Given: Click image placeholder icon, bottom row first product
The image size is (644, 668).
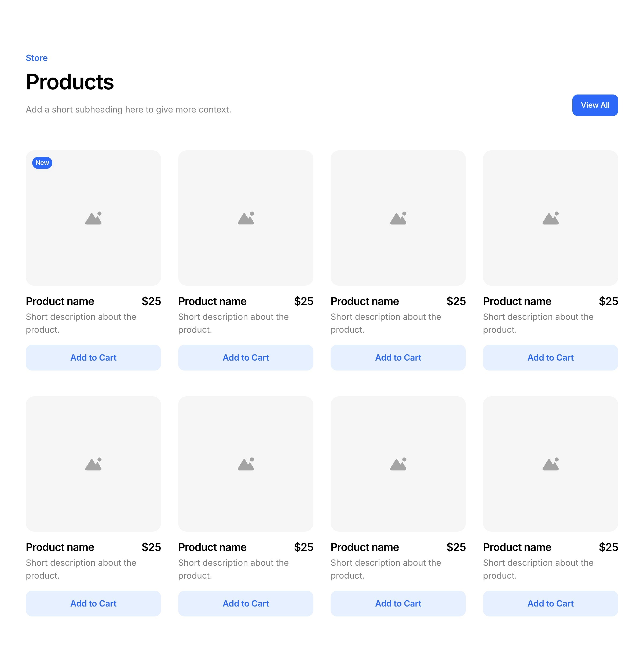Looking at the screenshot, I should click(93, 464).
